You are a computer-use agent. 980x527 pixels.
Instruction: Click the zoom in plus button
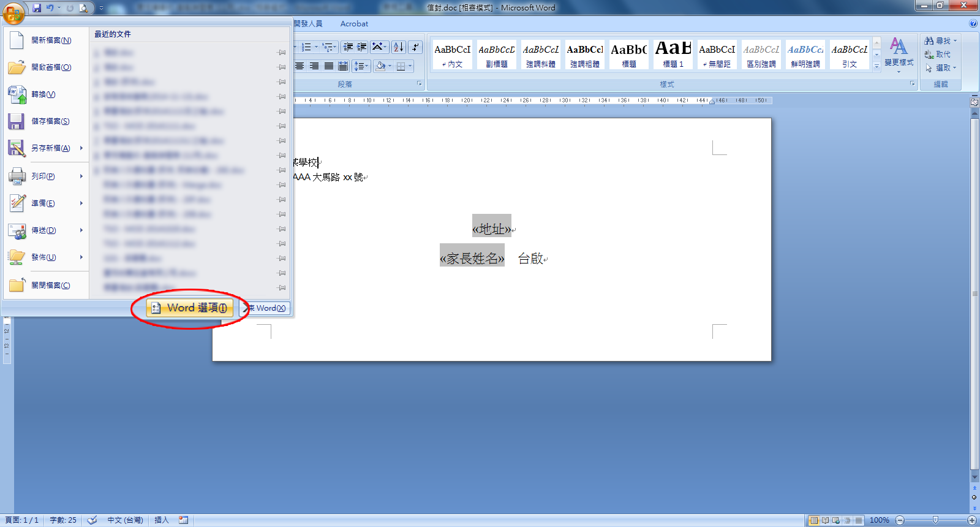click(x=972, y=520)
